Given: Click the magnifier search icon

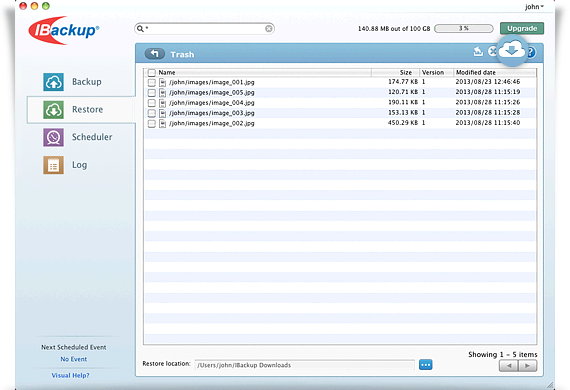Looking at the screenshot, I should point(140,28).
